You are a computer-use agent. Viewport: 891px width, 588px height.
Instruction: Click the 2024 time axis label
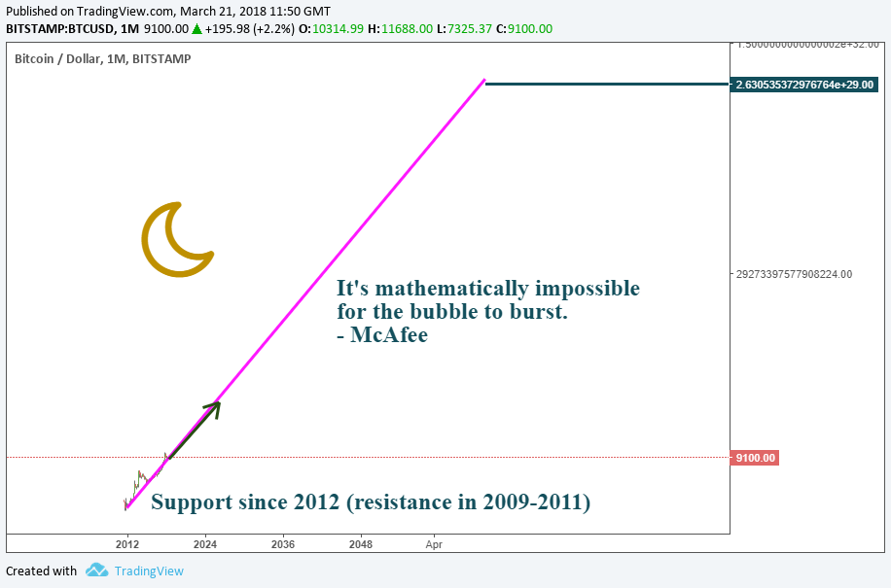click(x=205, y=544)
